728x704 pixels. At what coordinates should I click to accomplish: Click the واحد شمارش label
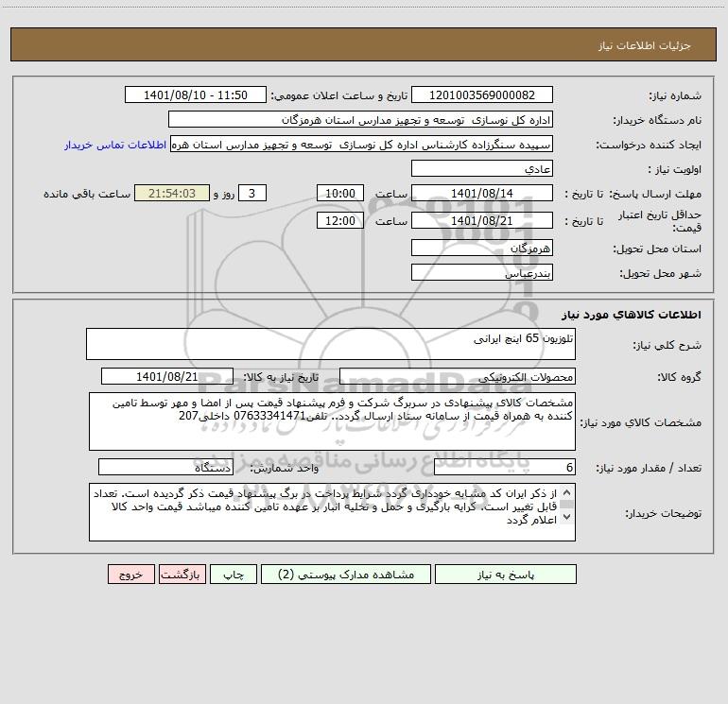[x=285, y=468]
